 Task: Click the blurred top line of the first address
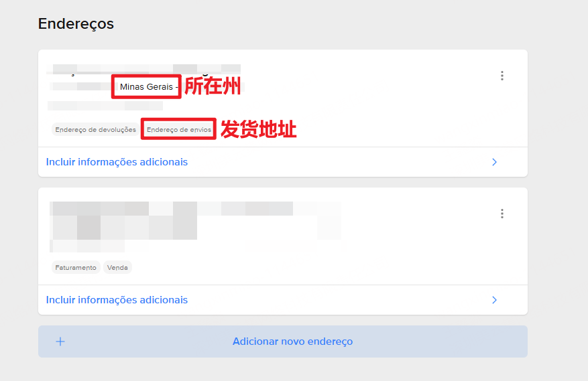(x=144, y=68)
